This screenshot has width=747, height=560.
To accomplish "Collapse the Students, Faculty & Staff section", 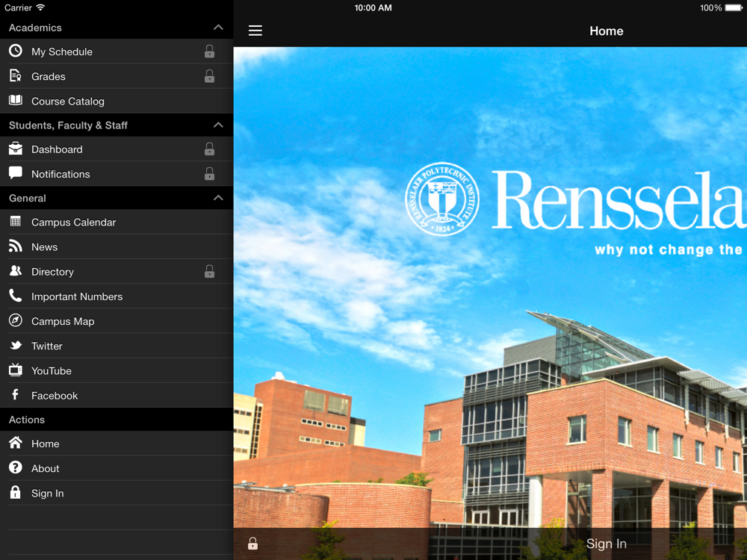I will [218, 125].
